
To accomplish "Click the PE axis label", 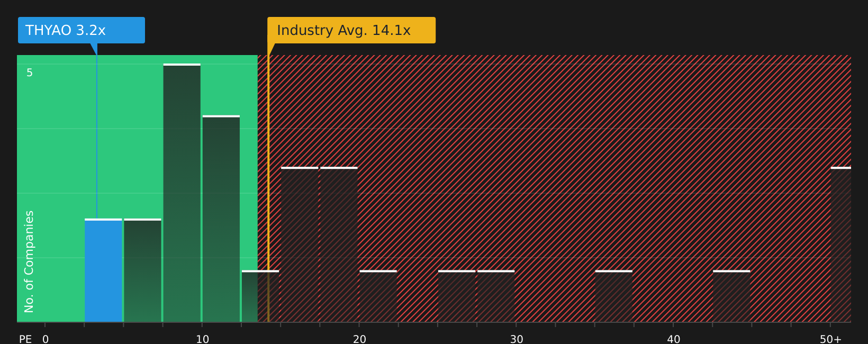I will tap(25, 339).
